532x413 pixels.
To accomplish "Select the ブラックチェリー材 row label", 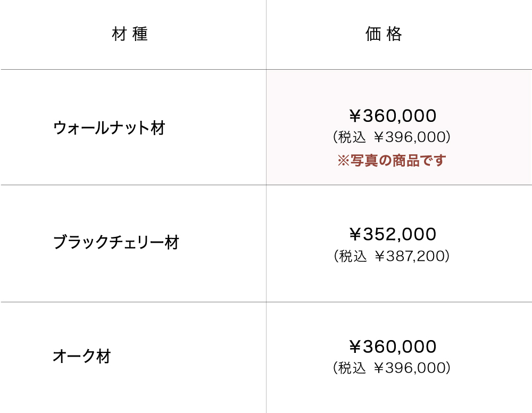I will (x=116, y=243).
